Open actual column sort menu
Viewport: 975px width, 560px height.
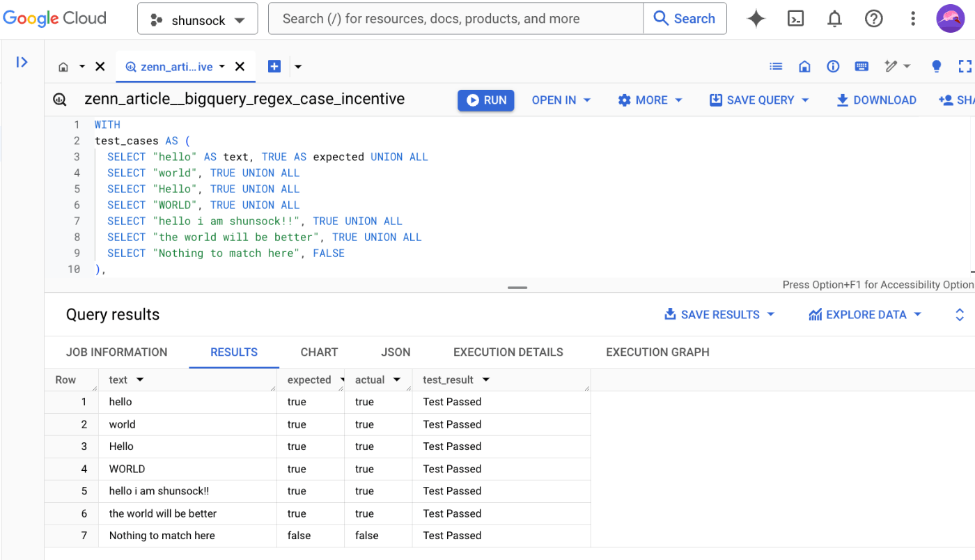click(x=397, y=380)
